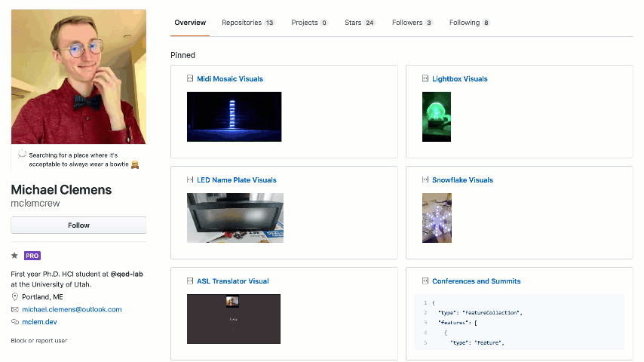Click the Repositories count badge 13
The image size is (644, 362).
tap(269, 23)
